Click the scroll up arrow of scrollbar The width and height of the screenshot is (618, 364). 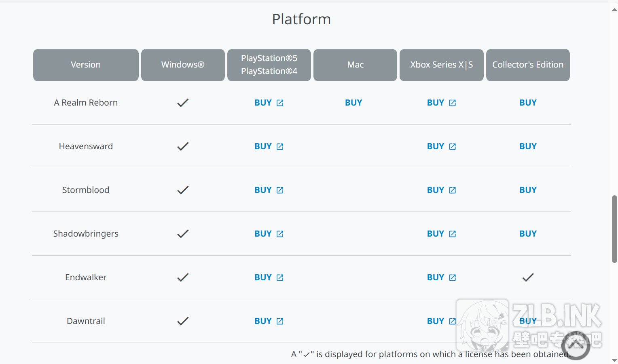coord(614,10)
